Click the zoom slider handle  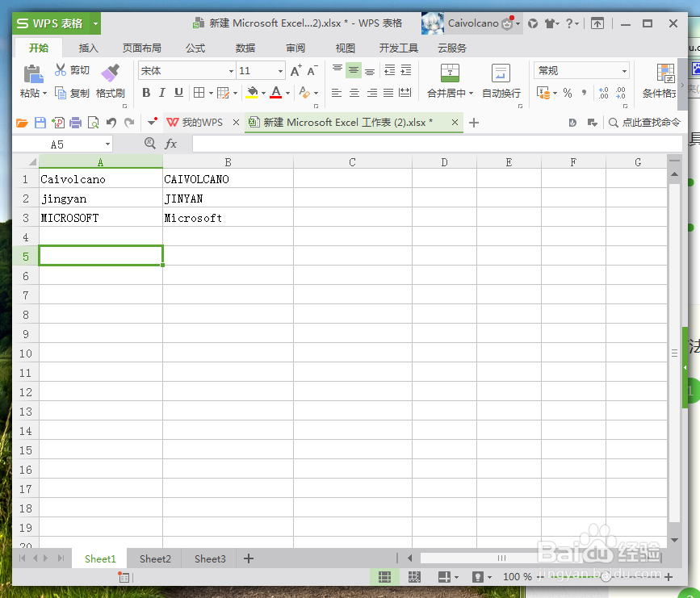coord(606,577)
